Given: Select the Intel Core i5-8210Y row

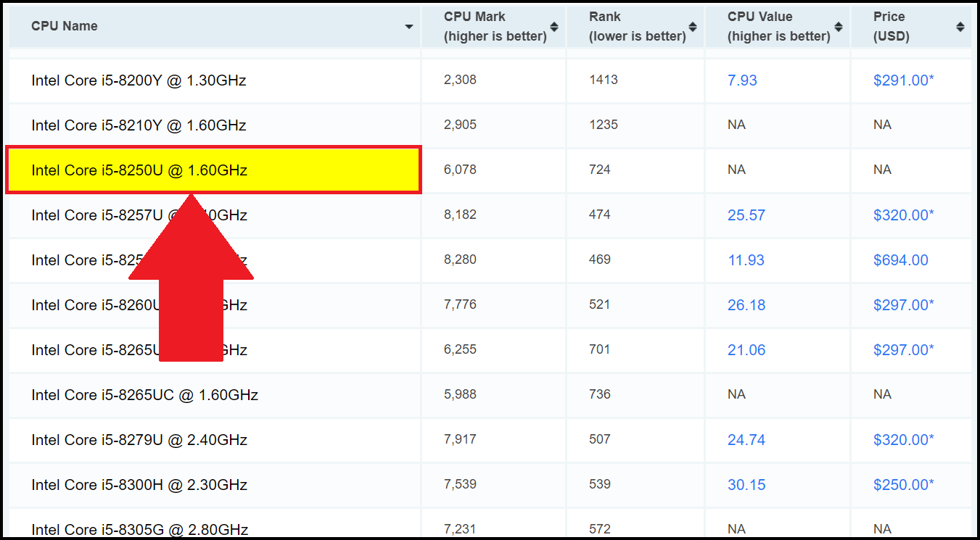Looking at the screenshot, I should pyautogui.click(x=138, y=125).
